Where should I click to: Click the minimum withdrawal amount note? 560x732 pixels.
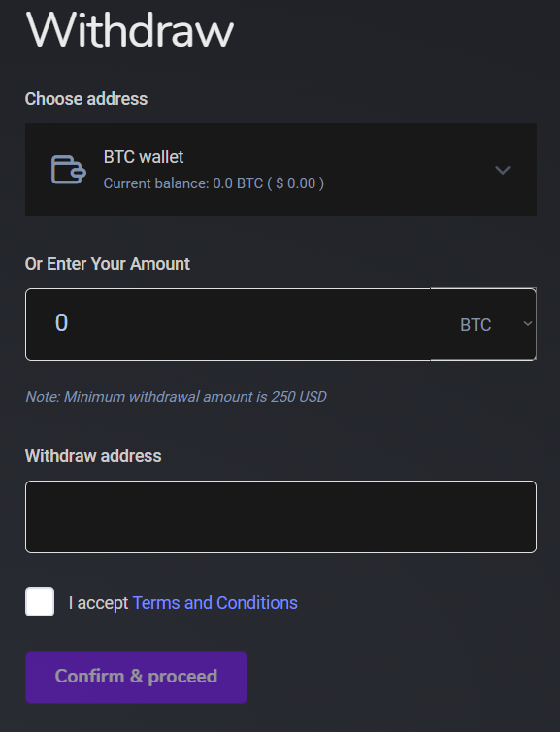[176, 397]
